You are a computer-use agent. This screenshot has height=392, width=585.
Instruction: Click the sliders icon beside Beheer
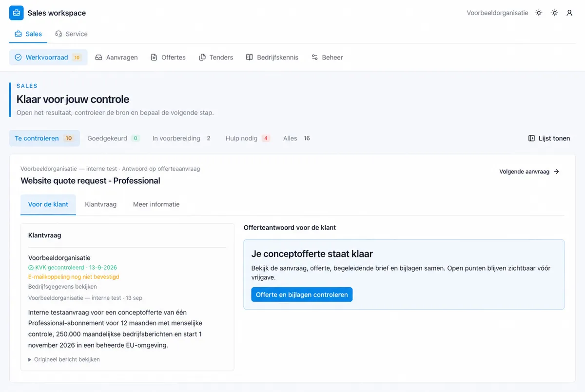(x=315, y=57)
